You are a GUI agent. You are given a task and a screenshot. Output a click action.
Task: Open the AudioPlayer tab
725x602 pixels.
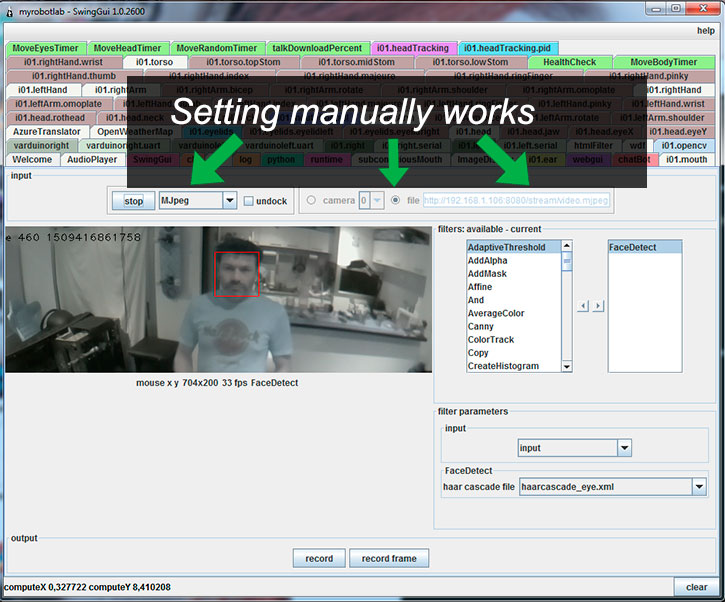pos(92,159)
